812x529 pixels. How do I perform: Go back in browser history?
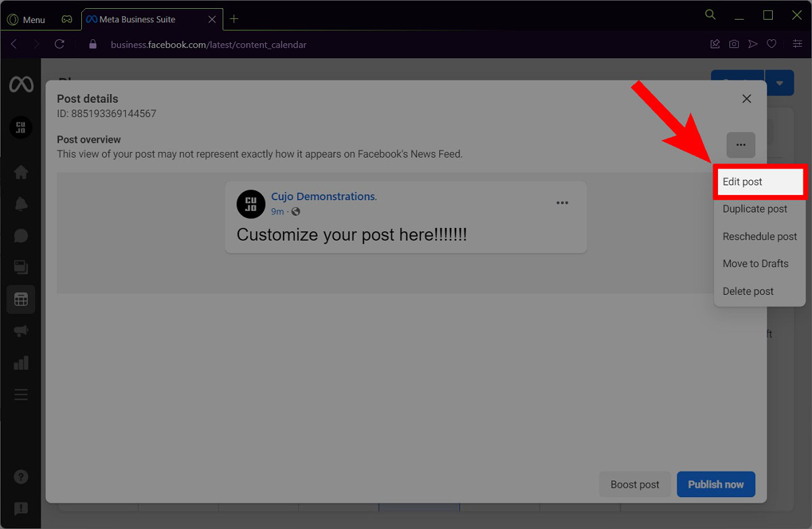pos(14,44)
